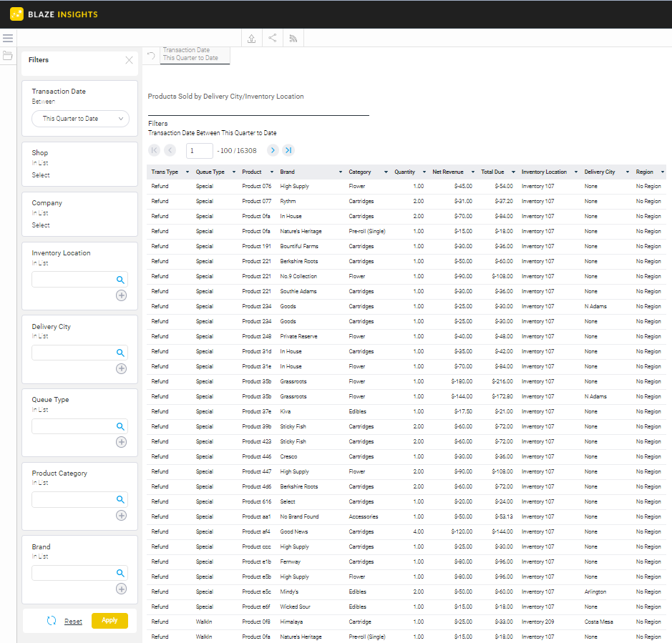The height and width of the screenshot is (643, 672).
Task: Click the Product 076 cell
Action: tap(257, 187)
